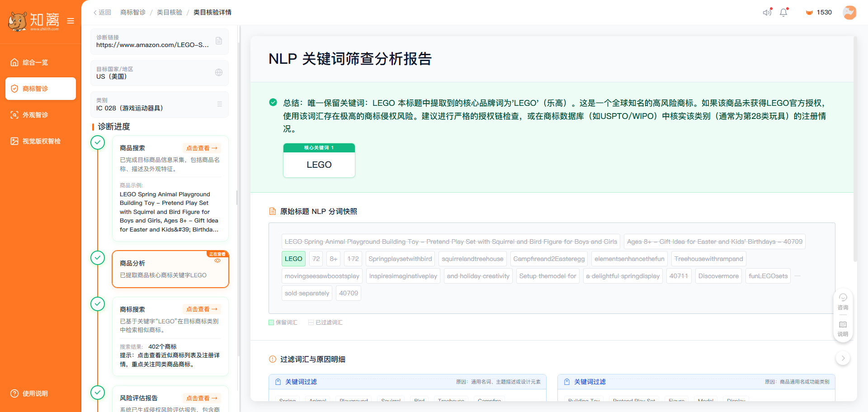Click the question mark icon beside 使用说明
The image size is (868, 412).
click(x=14, y=393)
